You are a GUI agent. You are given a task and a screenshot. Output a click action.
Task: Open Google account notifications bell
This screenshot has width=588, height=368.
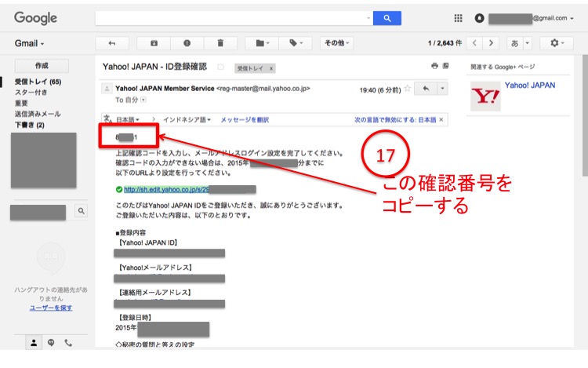pyautogui.click(x=479, y=18)
